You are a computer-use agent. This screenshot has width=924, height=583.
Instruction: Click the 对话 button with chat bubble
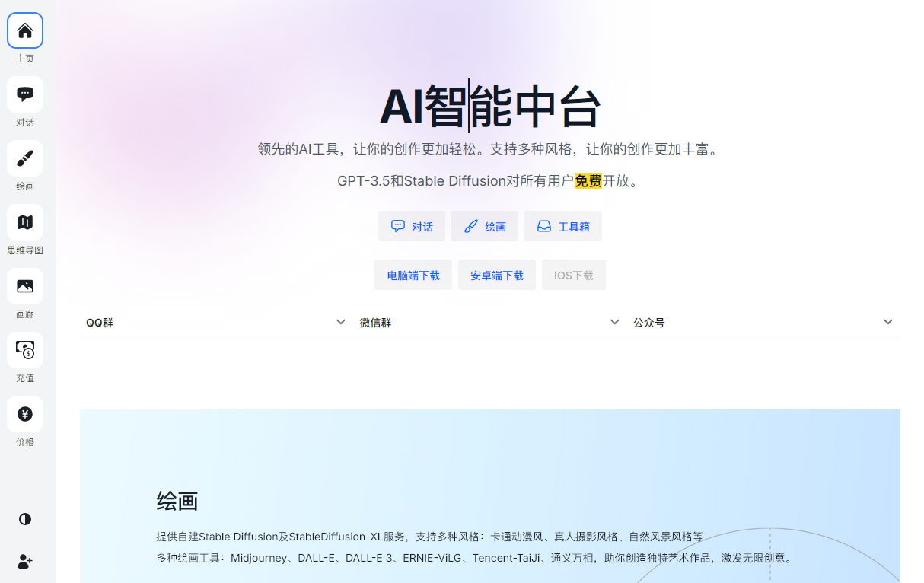coord(412,226)
